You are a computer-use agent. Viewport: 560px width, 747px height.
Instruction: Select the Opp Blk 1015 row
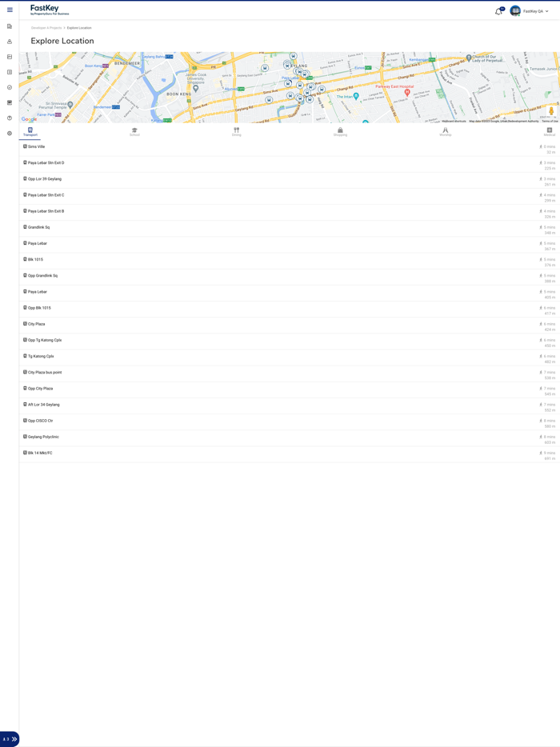point(290,310)
